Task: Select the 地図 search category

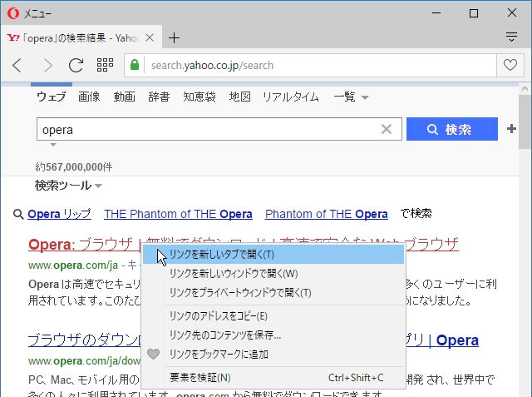Action: (x=240, y=97)
